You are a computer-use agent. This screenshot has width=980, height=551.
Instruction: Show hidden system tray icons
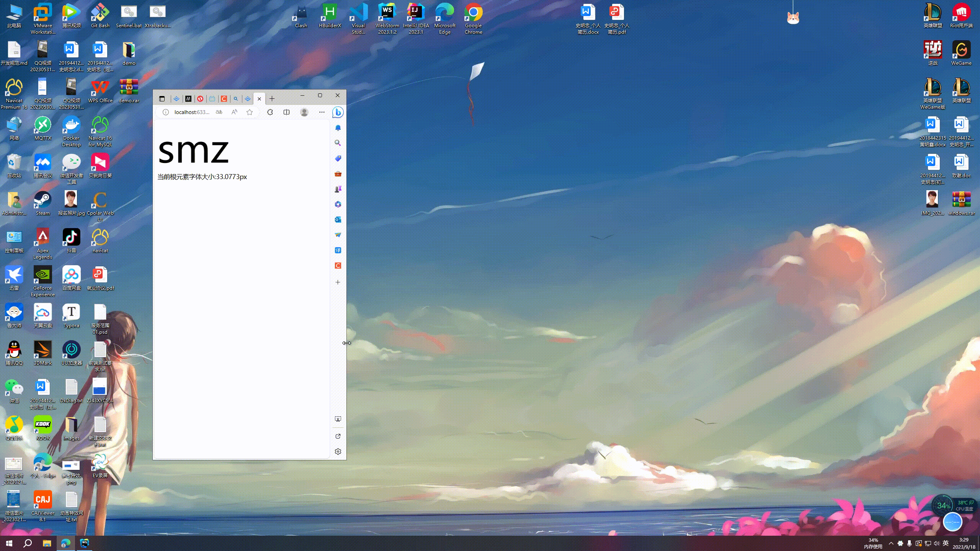tap(891, 543)
